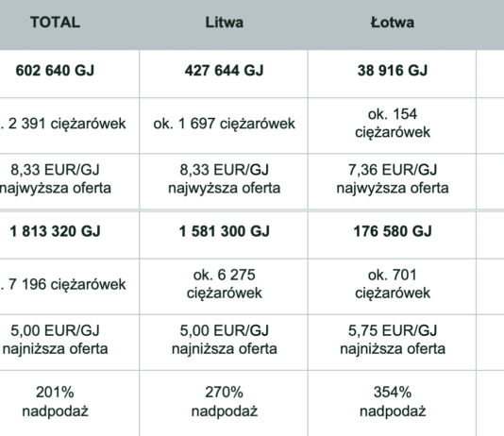
Task: Click the ok. 701 ciężarówek cell
Action: tap(392, 284)
